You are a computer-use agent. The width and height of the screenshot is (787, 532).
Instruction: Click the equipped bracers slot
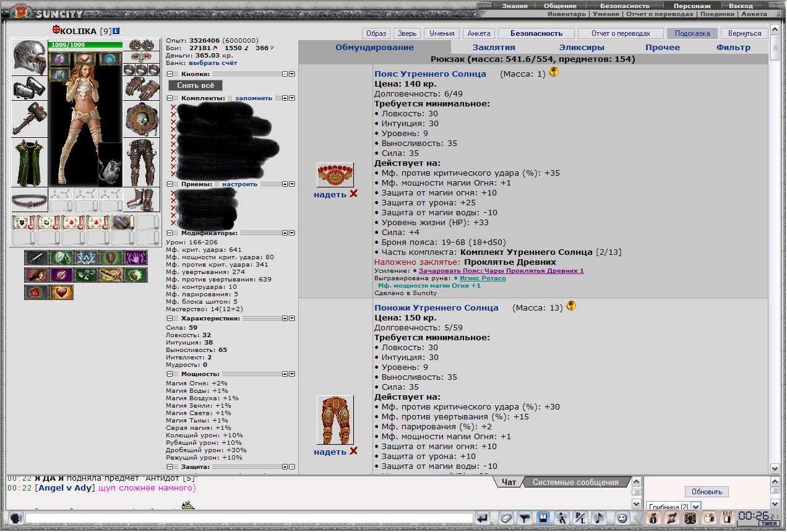click(30, 88)
